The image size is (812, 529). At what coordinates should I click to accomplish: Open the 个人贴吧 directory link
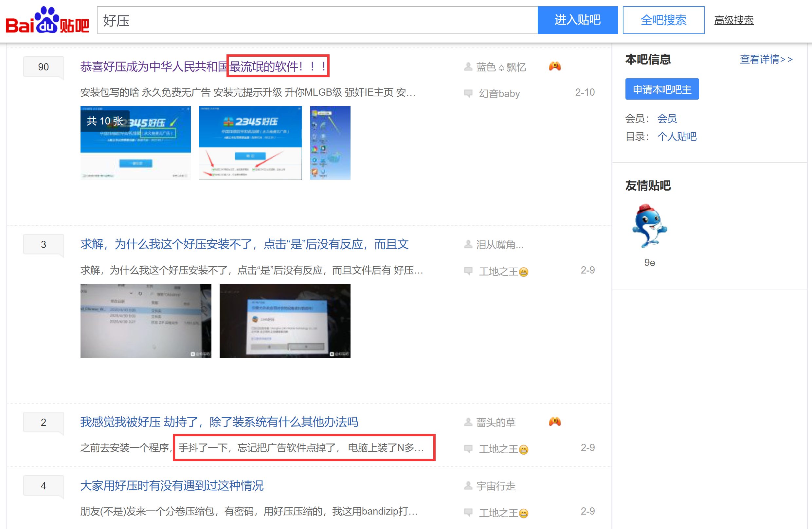coord(677,137)
